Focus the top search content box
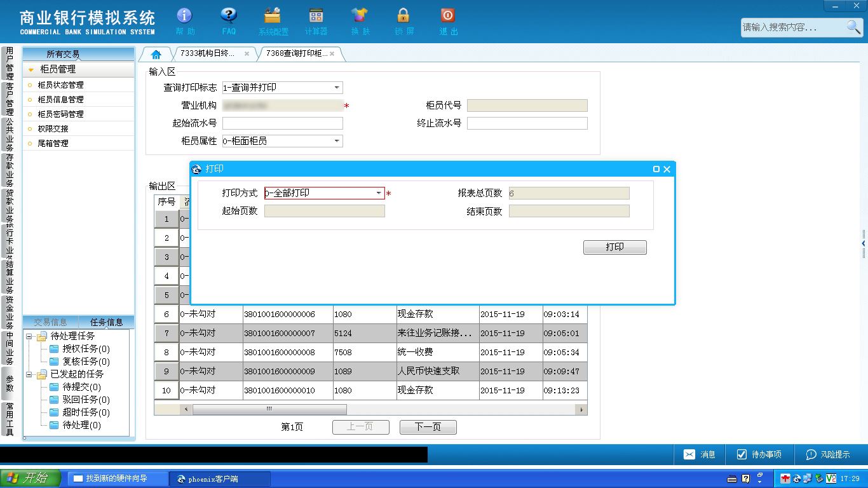 point(793,27)
